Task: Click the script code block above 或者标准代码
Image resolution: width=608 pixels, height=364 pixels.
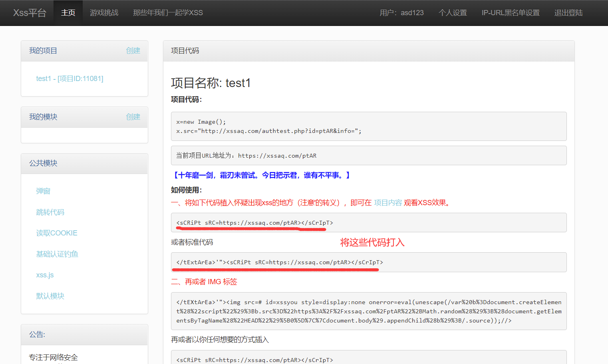Action: [x=369, y=223]
